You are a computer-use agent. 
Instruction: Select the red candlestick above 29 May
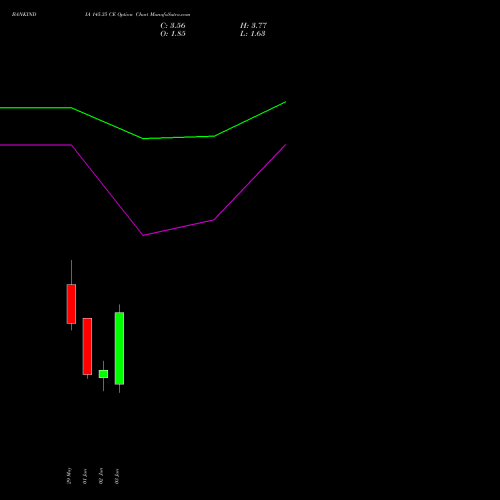coord(71,304)
